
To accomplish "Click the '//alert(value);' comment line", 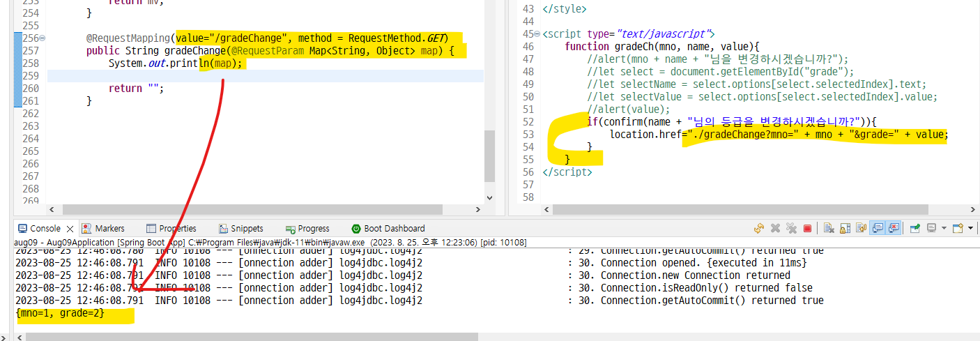I will (x=628, y=109).
